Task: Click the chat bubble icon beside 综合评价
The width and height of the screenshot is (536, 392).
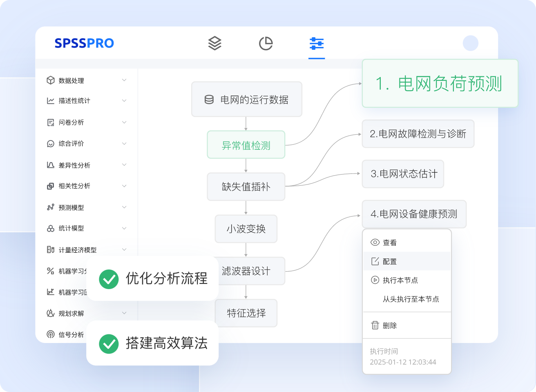Action: click(51, 143)
